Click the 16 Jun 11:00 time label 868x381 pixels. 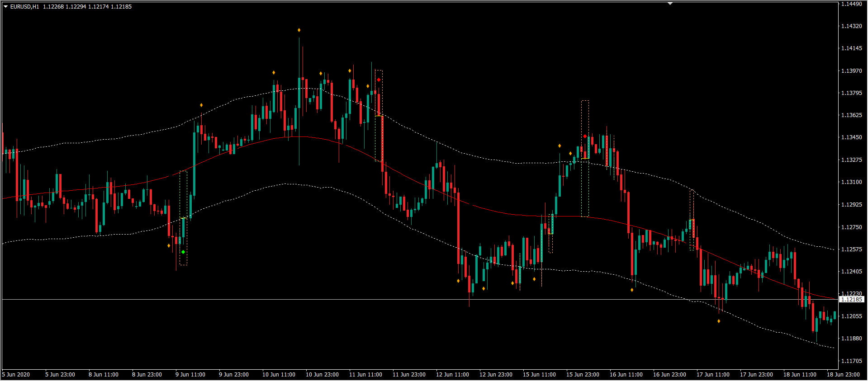click(x=626, y=375)
